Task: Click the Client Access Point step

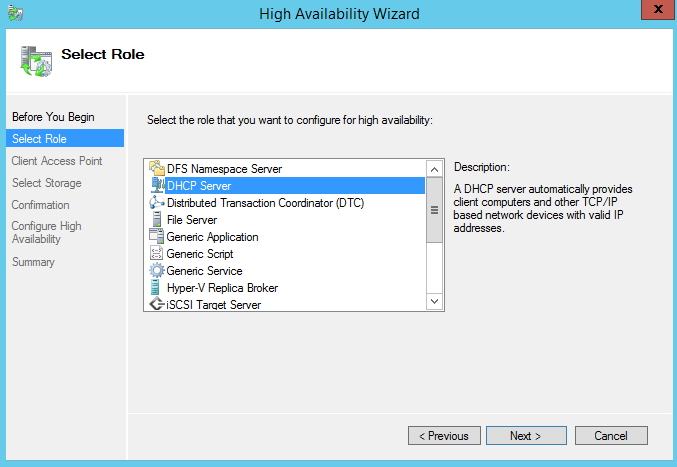Action: pos(57,161)
